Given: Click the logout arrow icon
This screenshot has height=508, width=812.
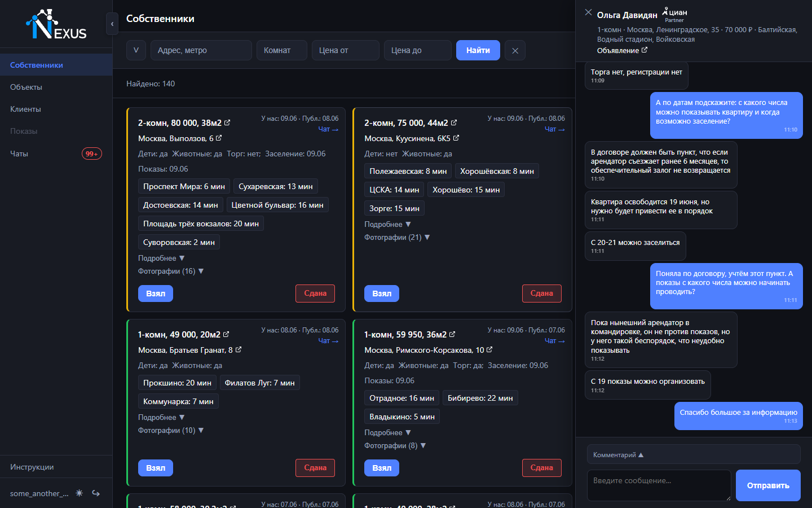Looking at the screenshot, I should [96, 493].
